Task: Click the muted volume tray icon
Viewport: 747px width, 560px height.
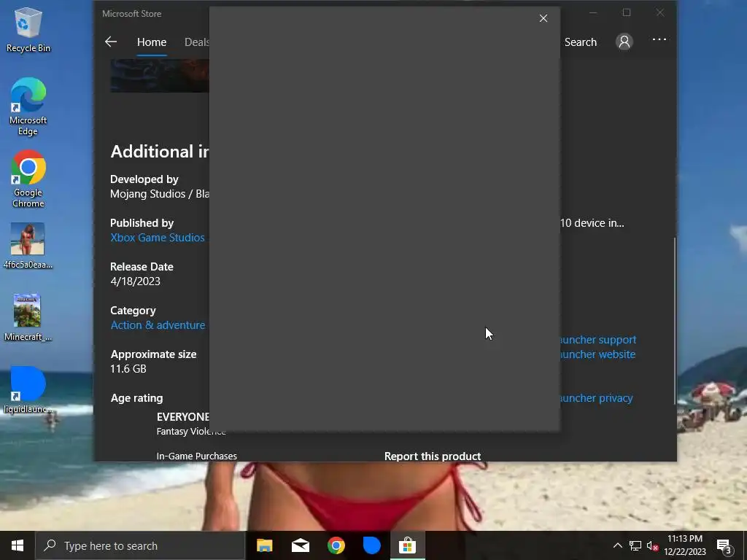Action: (652, 545)
